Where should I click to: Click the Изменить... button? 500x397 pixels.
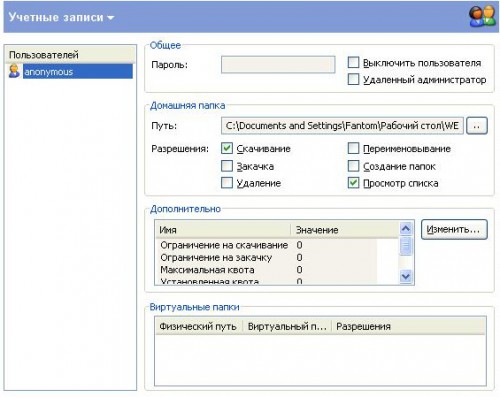pos(454,229)
